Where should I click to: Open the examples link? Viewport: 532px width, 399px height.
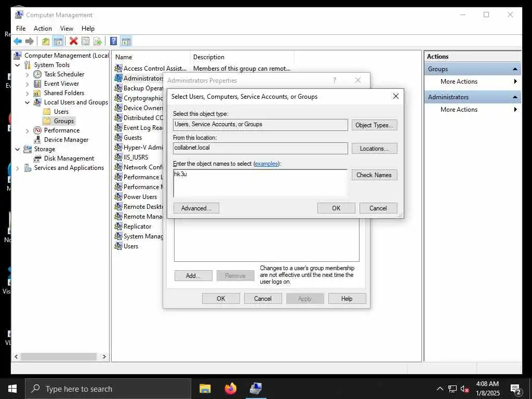pos(267,164)
